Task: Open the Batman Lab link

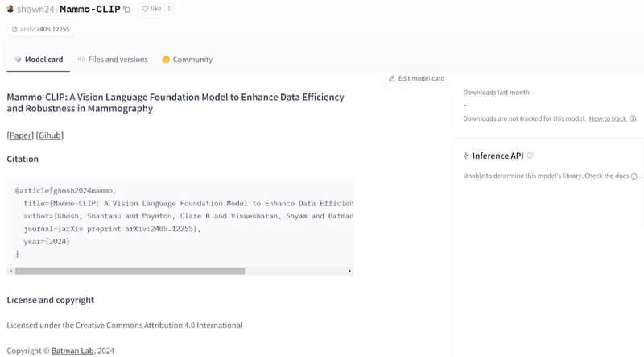Action: pyautogui.click(x=73, y=351)
